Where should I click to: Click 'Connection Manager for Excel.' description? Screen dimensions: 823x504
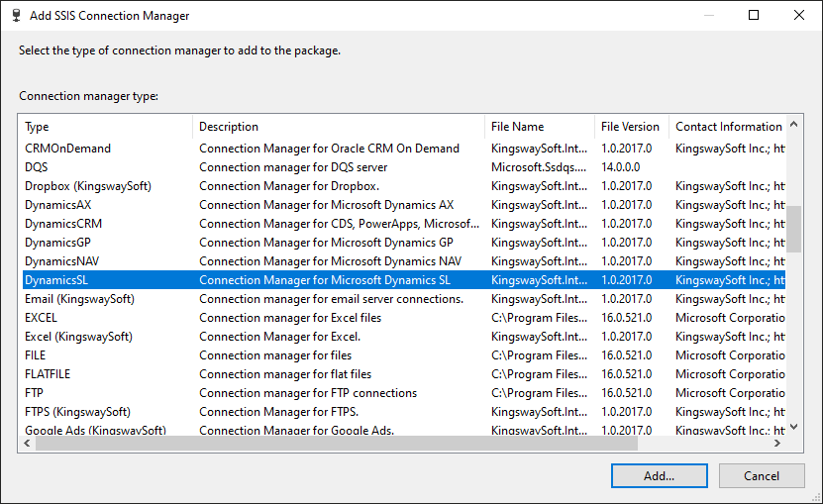[279, 337]
